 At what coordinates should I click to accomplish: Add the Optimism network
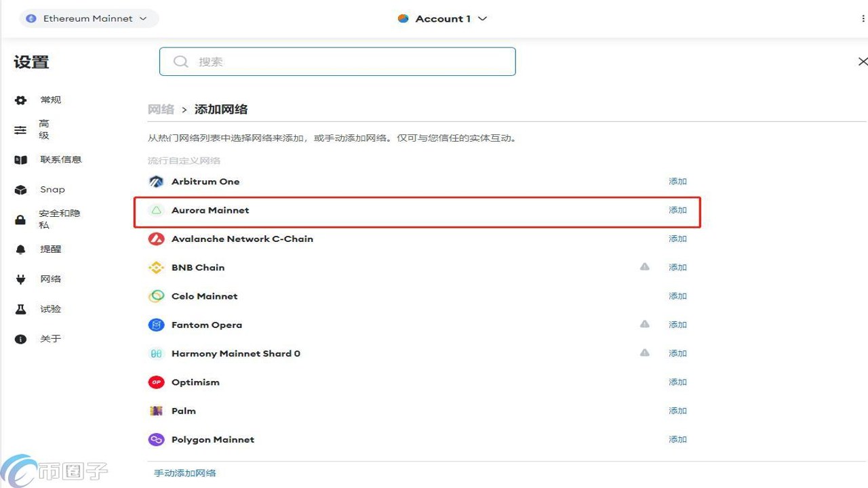point(677,382)
